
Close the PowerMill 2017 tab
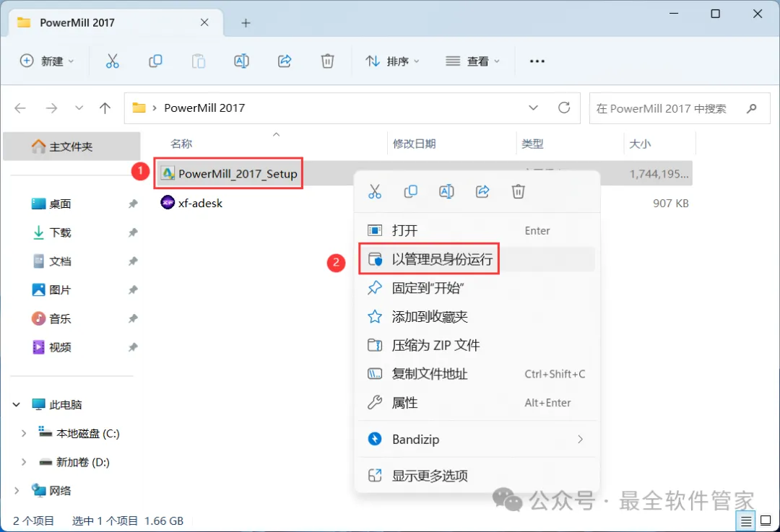[204, 22]
